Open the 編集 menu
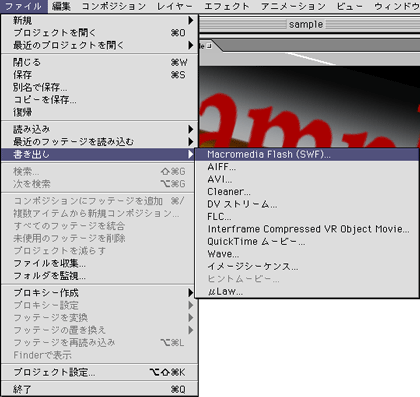The width and height of the screenshot is (420, 397). coord(62,6)
